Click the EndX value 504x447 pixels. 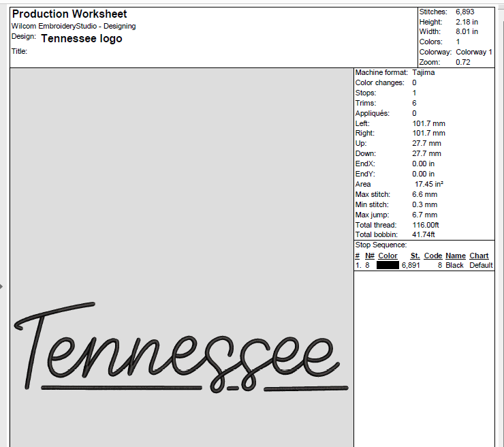coord(424,164)
